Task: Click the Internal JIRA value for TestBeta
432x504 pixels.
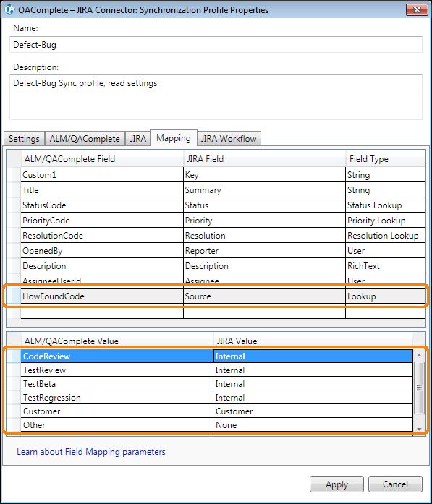Action: pos(313,384)
